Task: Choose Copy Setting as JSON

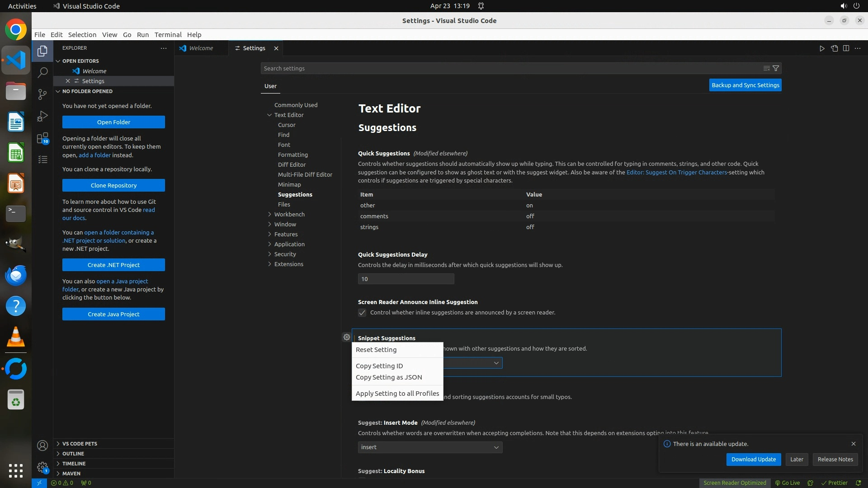Action: (389, 377)
